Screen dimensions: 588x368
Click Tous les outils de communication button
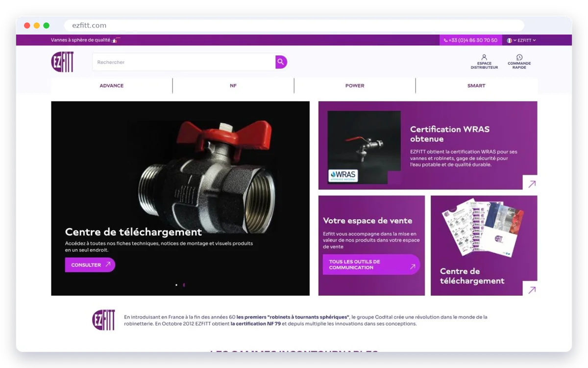click(371, 264)
